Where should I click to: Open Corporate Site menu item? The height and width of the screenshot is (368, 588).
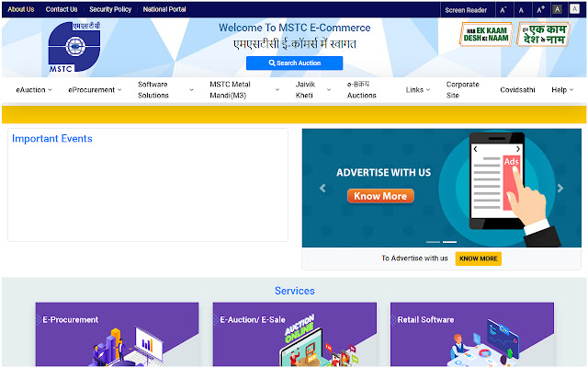[462, 90]
